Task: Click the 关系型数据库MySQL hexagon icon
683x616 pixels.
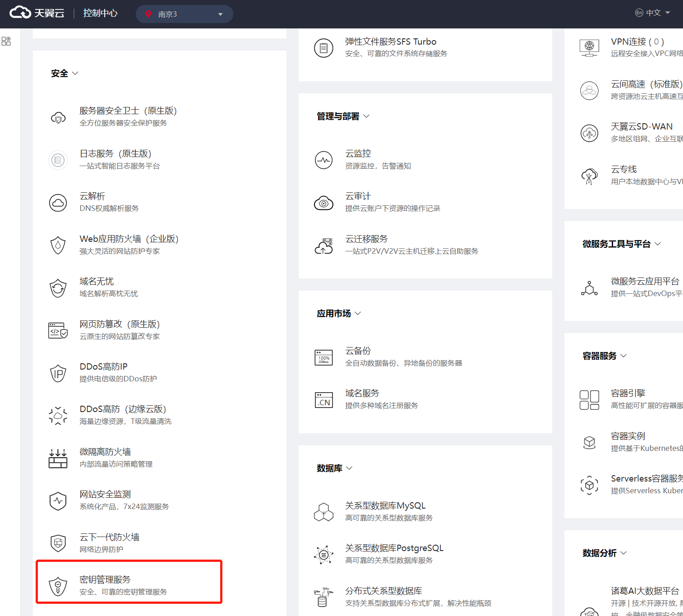Action: coord(323,512)
